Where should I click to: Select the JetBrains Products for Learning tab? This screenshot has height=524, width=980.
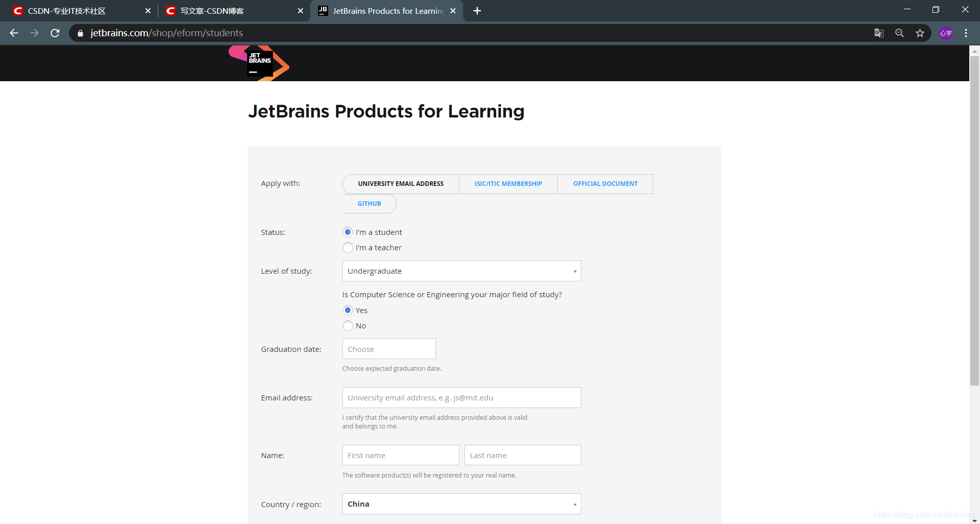386,11
